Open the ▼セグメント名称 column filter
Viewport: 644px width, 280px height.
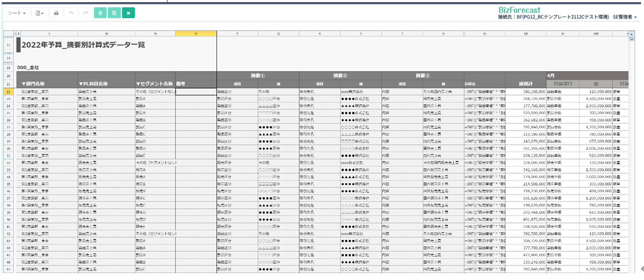point(154,83)
